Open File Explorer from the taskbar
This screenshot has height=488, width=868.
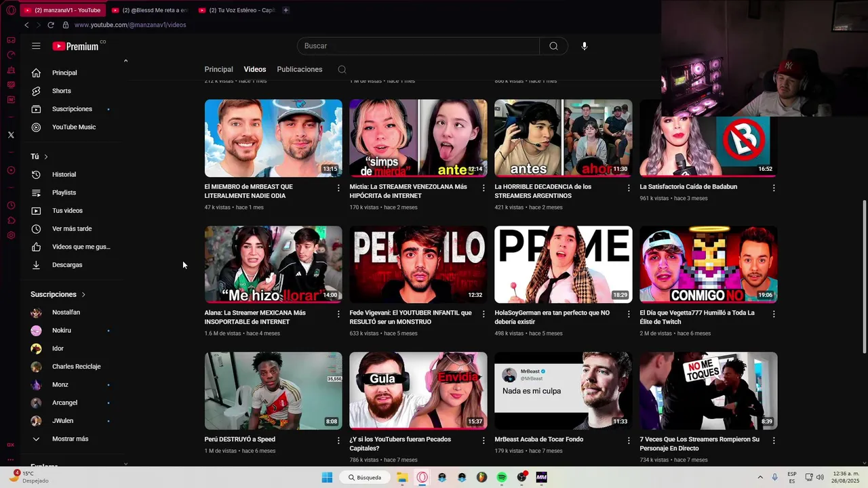click(402, 477)
